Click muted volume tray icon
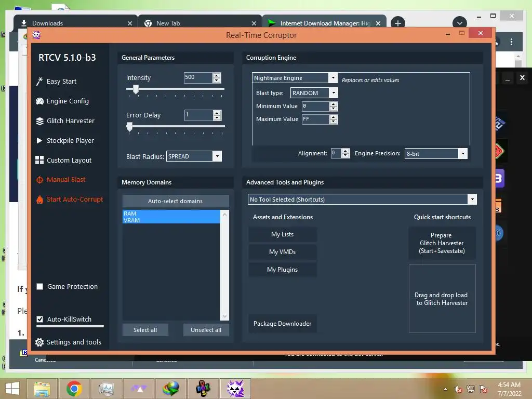The height and width of the screenshot is (399, 532). pyautogui.click(x=458, y=389)
